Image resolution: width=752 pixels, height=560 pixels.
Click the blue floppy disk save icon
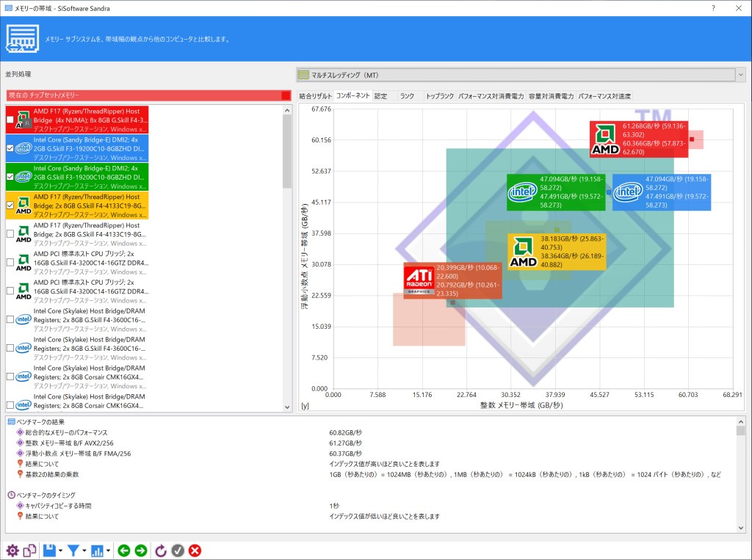click(x=49, y=550)
